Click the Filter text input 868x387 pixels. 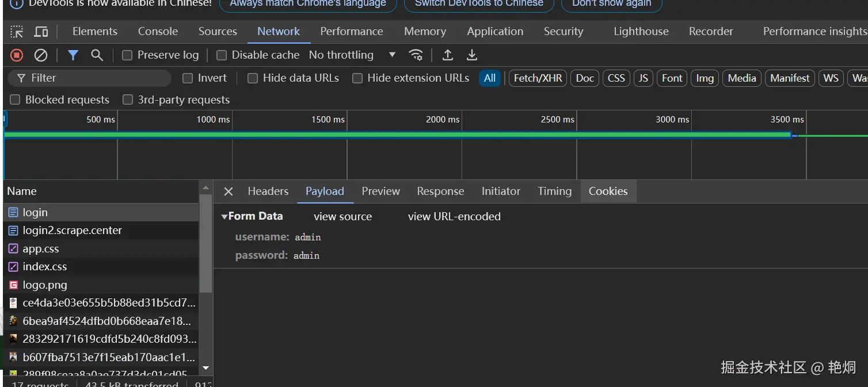[90, 78]
